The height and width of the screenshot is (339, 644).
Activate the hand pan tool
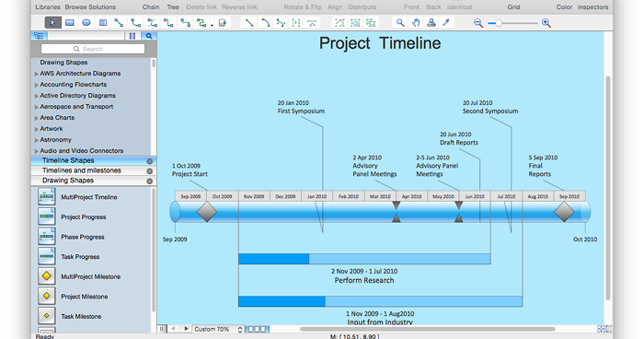point(416,23)
